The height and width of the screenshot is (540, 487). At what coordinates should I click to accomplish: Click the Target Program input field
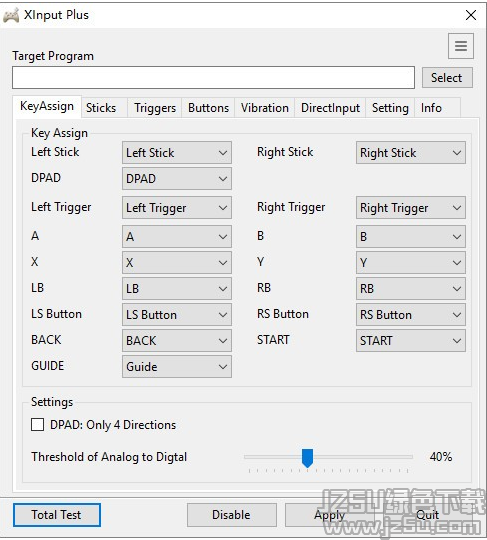coord(213,77)
